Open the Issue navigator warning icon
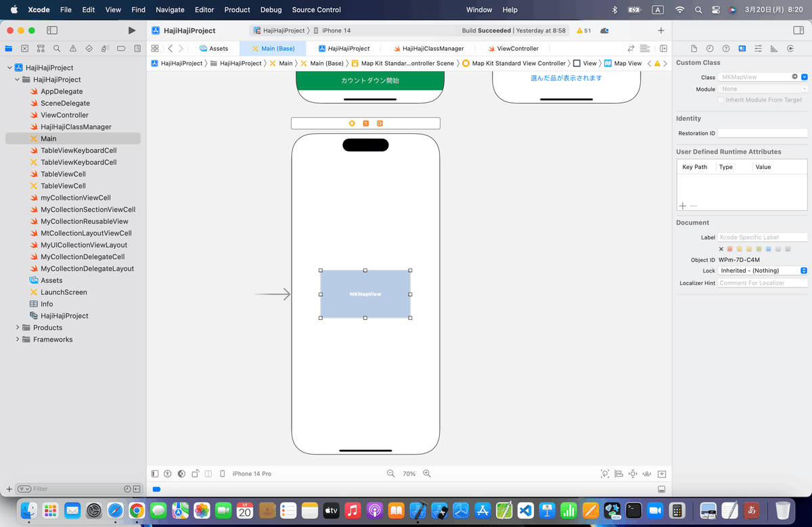The height and width of the screenshot is (527, 812). click(73, 49)
